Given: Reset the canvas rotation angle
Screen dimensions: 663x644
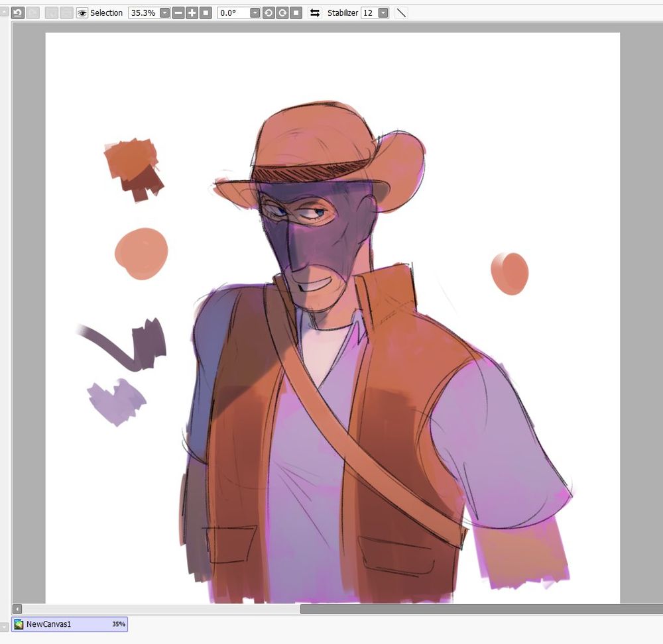Looking at the screenshot, I should pyautogui.click(x=294, y=12).
